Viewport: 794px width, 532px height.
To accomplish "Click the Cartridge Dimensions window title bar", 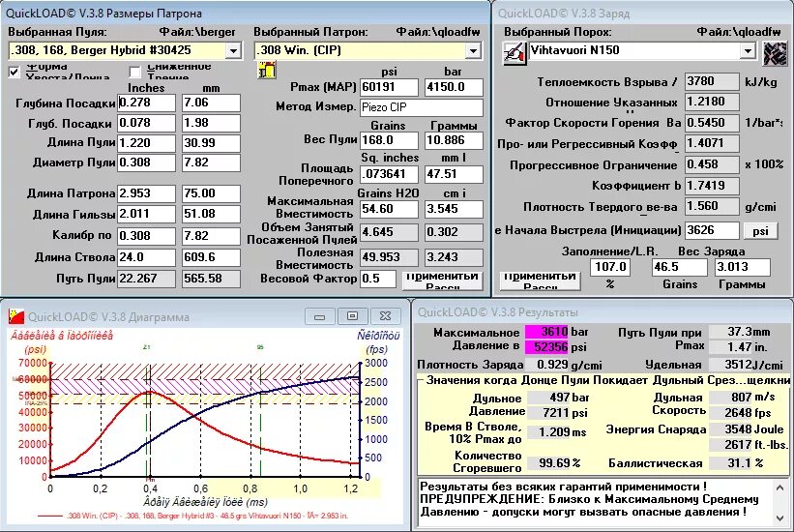I will (x=245, y=14).
